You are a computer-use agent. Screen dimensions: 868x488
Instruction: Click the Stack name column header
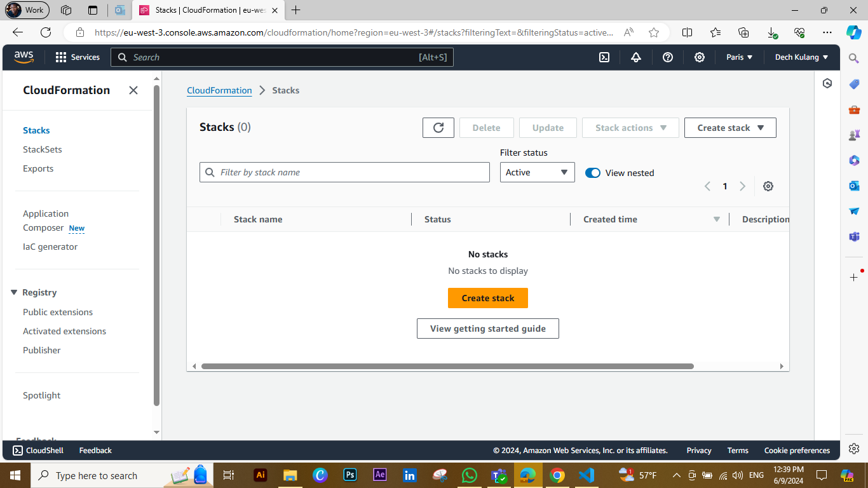[x=258, y=219]
